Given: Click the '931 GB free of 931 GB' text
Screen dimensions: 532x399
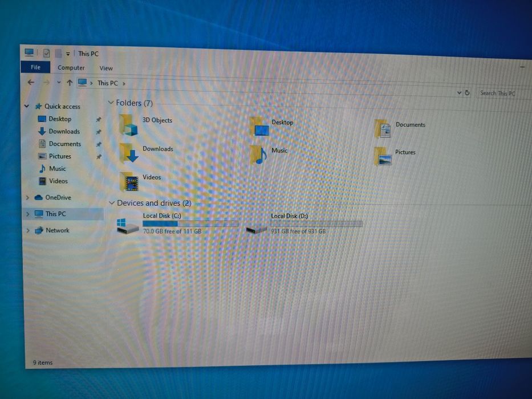Looking at the screenshot, I should tap(298, 231).
